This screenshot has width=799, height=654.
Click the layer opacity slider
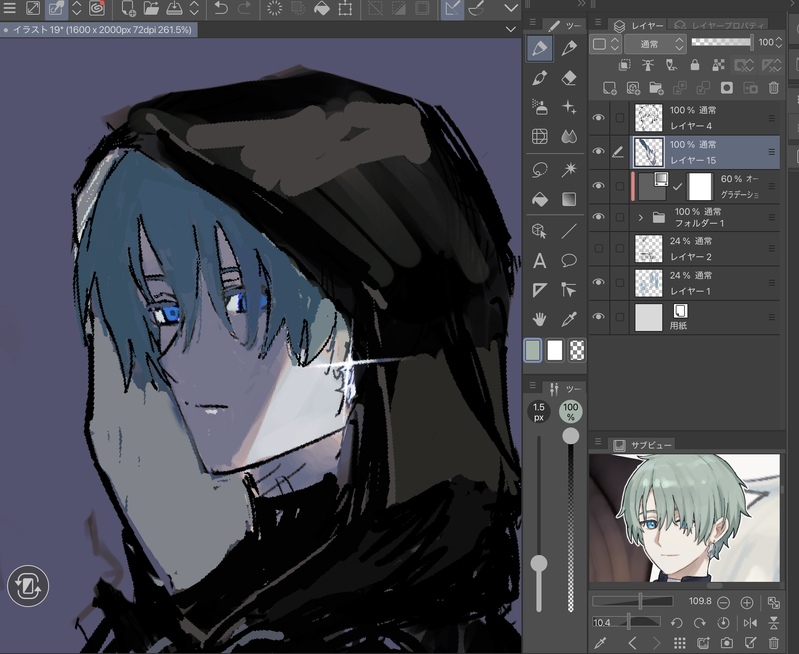722,43
